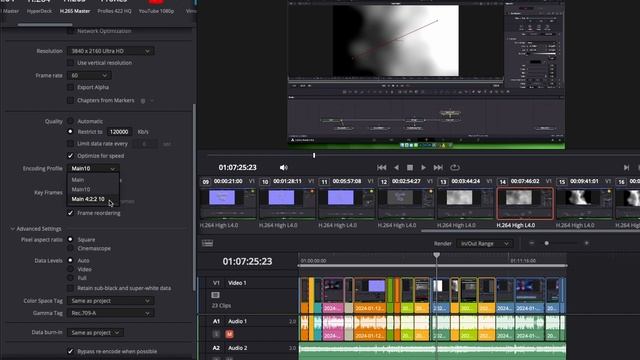Screen dimensions: 640x360
Task: Edit Limit data rate seconds field
Action: pyautogui.click(x=144, y=144)
